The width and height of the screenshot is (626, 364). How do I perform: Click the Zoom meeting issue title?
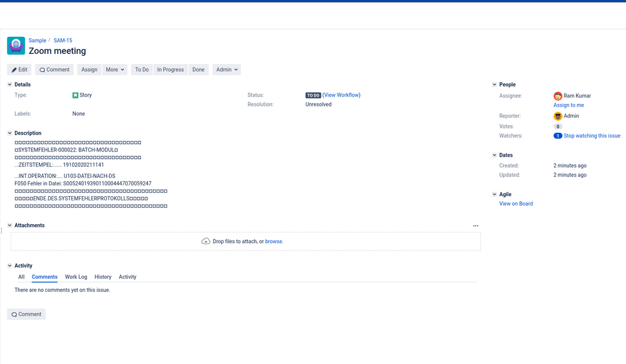[x=57, y=51]
